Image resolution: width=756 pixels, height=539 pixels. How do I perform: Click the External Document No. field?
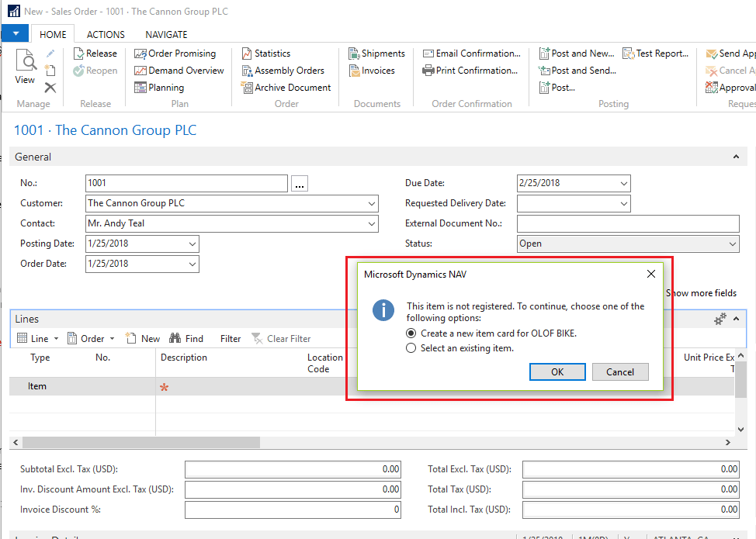tap(628, 224)
